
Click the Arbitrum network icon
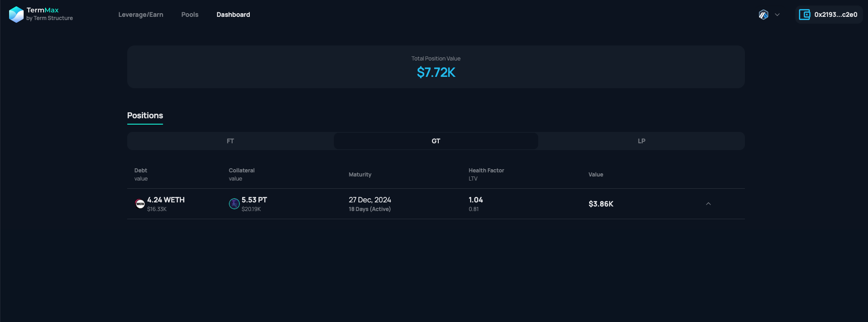click(764, 15)
